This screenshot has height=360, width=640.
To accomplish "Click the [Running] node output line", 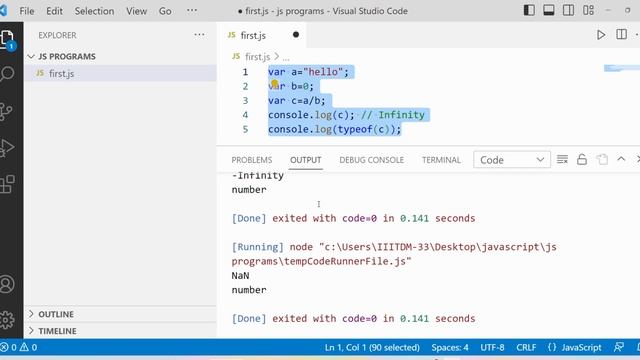I will coord(394,254).
